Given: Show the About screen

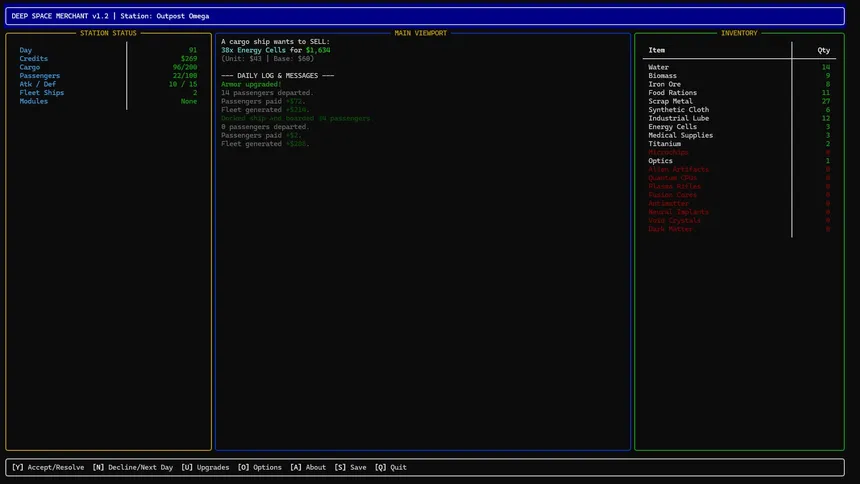Looking at the screenshot, I should pos(307,467).
